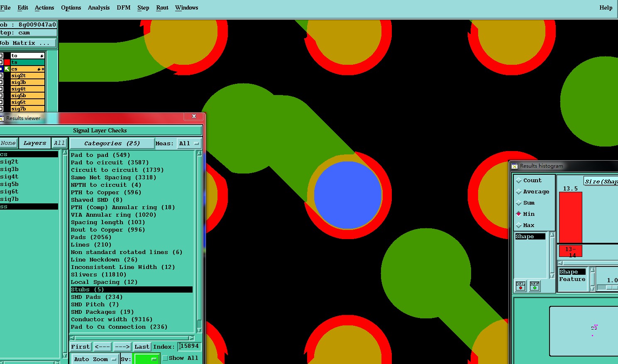This screenshot has width=618, height=364.
Task: Open the Options menu
Action: pos(71,7)
